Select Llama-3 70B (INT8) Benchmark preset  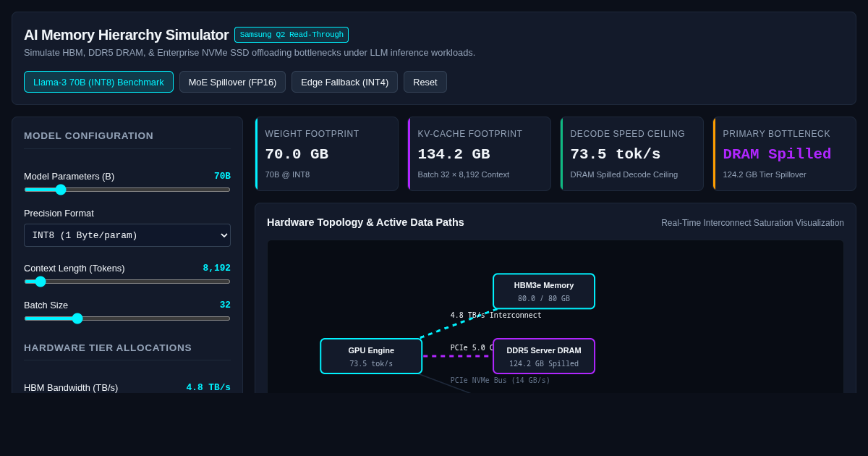(98, 82)
